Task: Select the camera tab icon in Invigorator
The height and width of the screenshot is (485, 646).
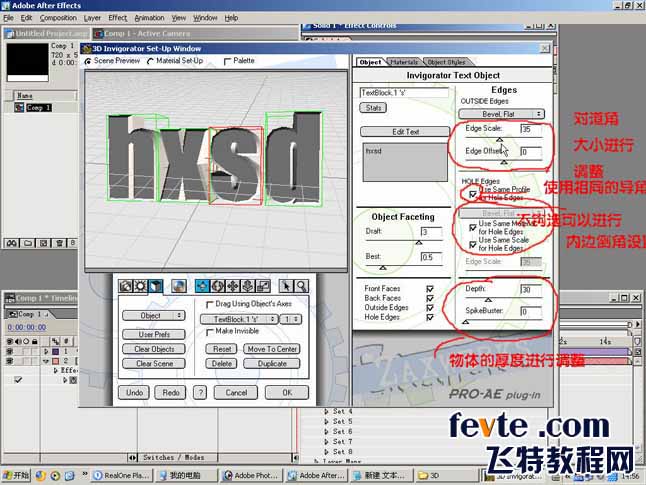Action: click(x=125, y=286)
